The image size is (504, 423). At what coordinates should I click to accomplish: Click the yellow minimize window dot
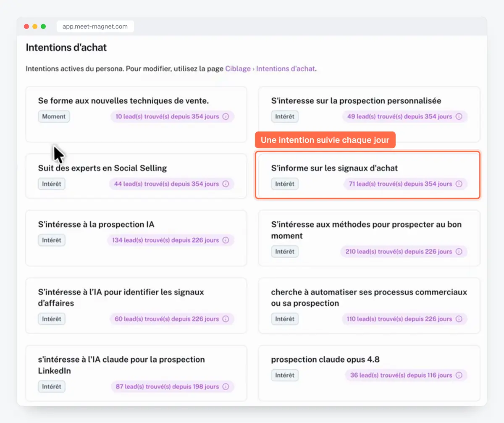tap(35, 26)
